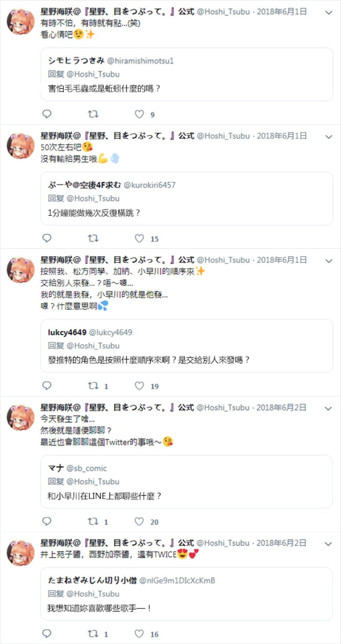Reply to the tweet about LINE chat

click(47, 521)
